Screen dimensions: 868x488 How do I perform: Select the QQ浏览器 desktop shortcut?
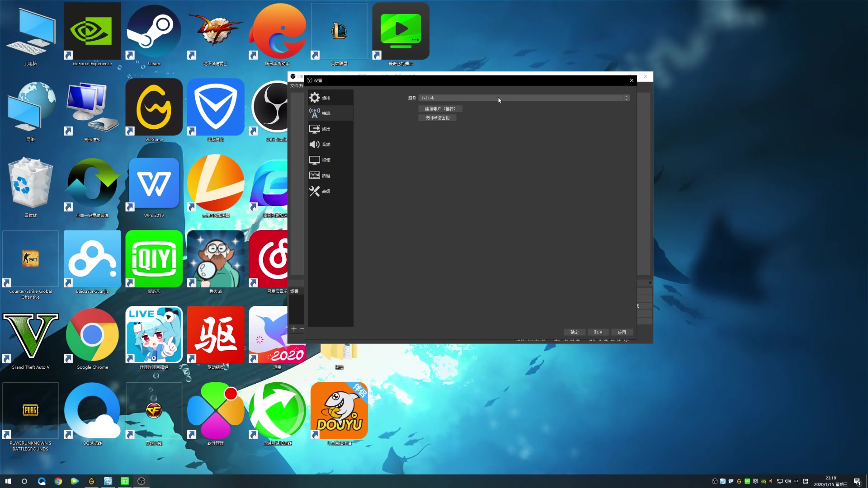point(92,415)
